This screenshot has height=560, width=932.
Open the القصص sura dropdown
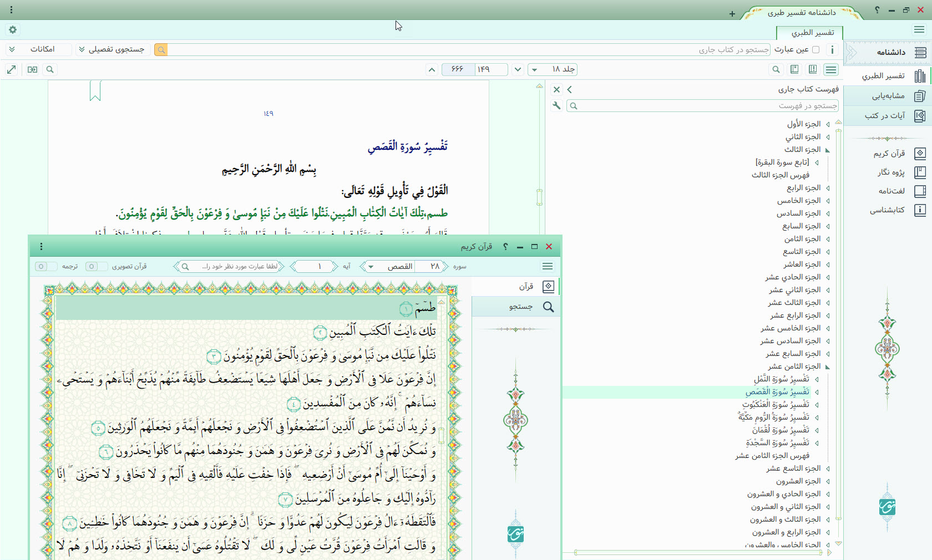390,266
